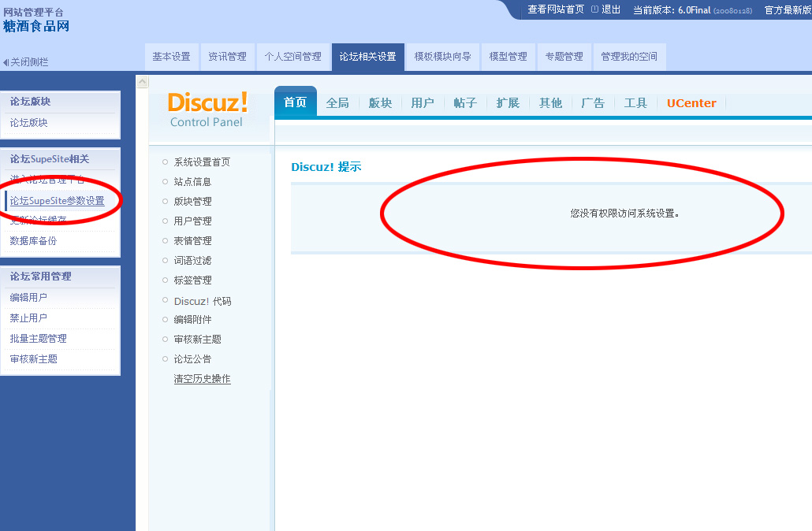
Task: Open 编辑用户 in the sidebar
Action: tap(28, 298)
